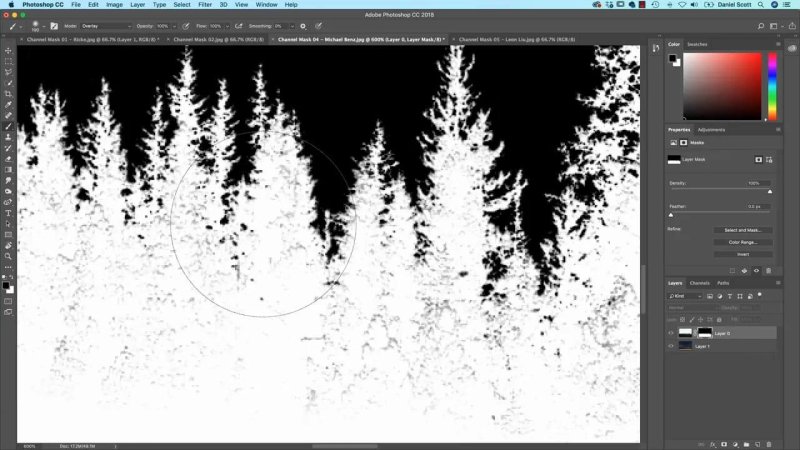Screen dimensions: 800x450
Task: Select the Gradient tool
Action: [8, 170]
